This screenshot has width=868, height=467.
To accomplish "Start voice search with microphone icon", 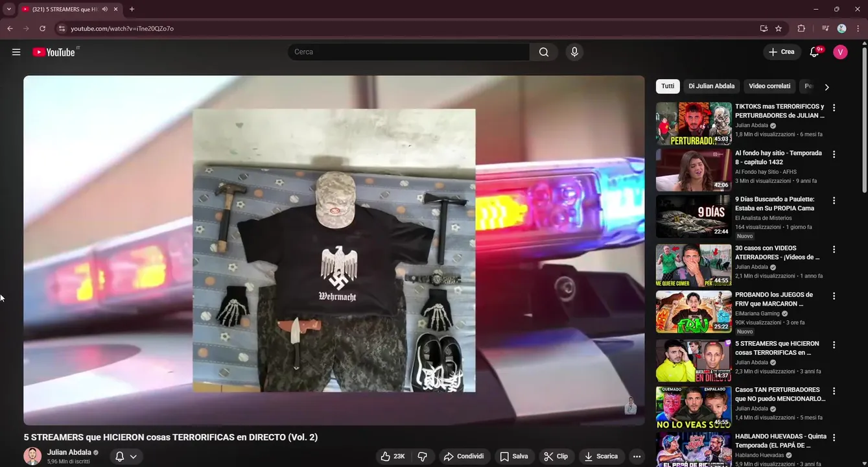I will (574, 52).
